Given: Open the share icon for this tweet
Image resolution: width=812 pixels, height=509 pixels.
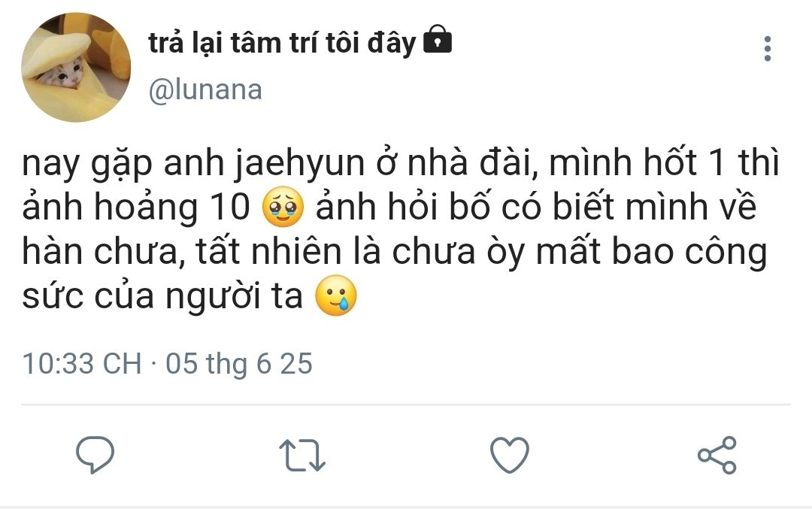Looking at the screenshot, I should (x=717, y=455).
